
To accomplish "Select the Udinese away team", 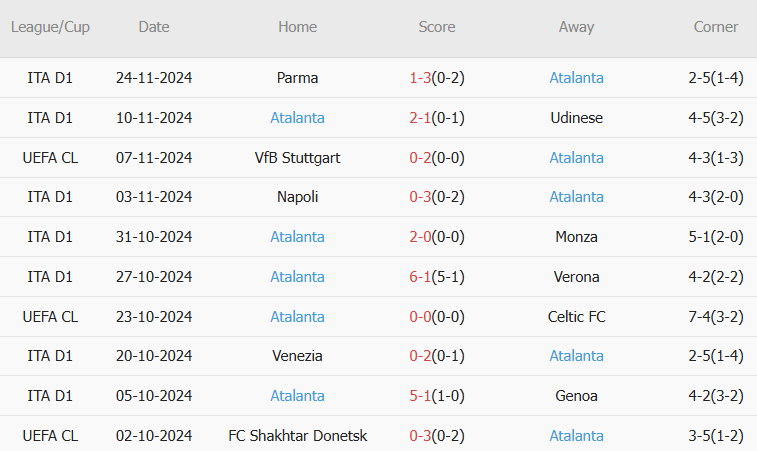I will click(x=576, y=118).
